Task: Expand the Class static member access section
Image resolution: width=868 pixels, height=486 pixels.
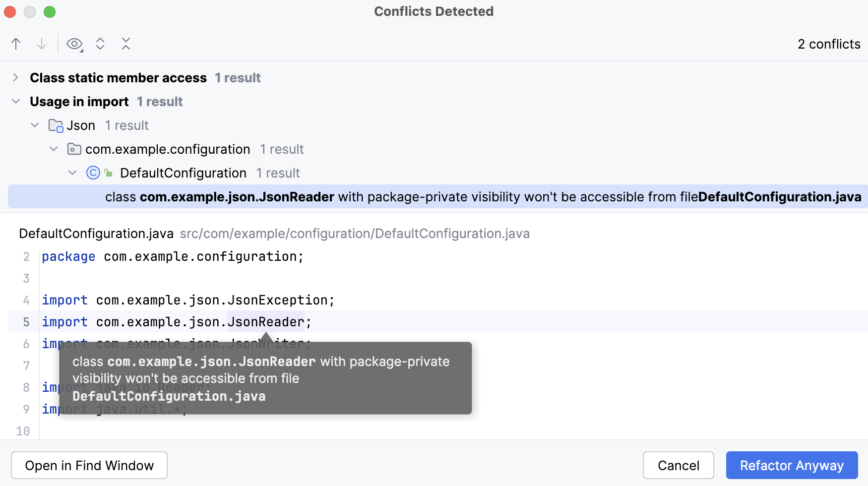Action: click(x=15, y=77)
